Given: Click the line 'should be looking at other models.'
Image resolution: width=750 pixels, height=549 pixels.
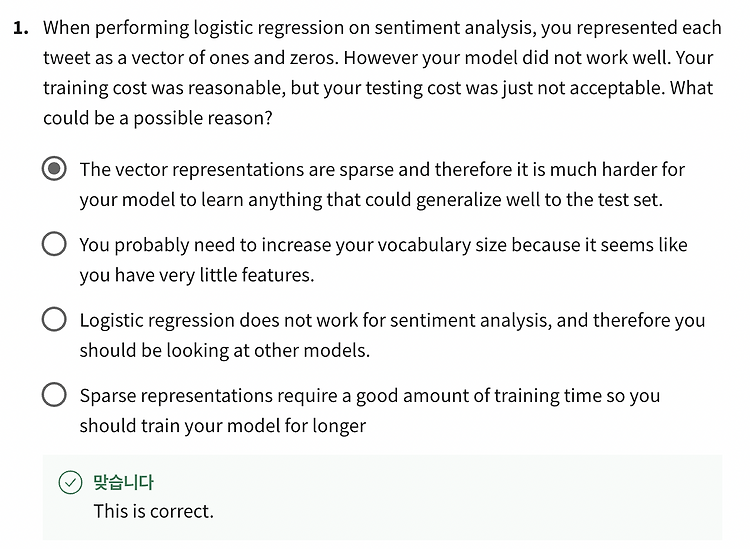Looking at the screenshot, I should click(225, 351).
